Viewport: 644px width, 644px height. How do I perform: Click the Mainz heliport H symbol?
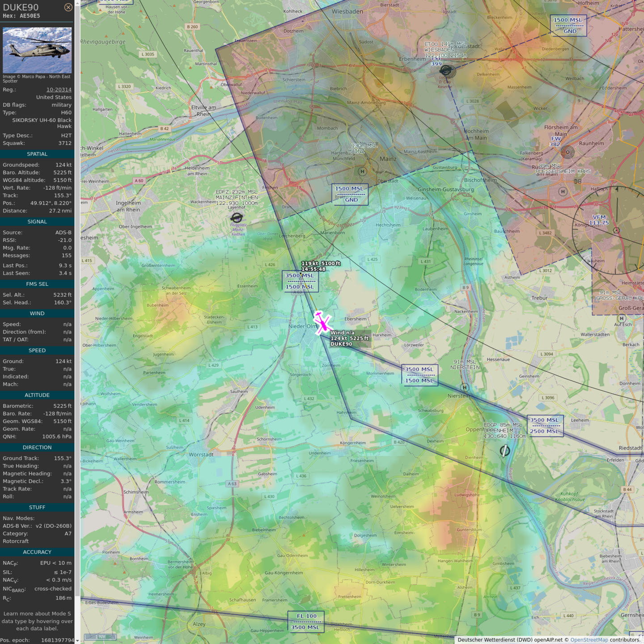362,171
